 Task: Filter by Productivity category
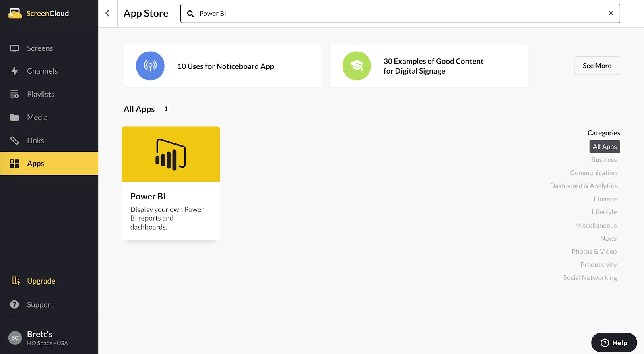(x=599, y=265)
